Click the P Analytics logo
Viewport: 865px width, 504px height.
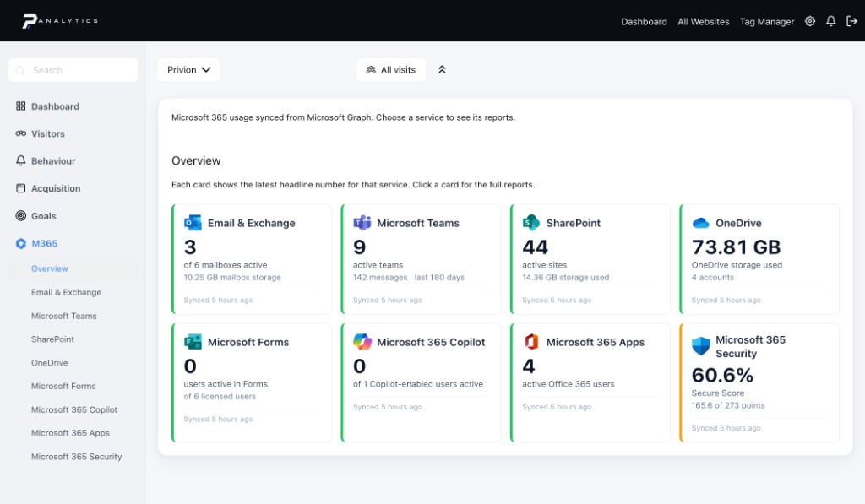point(60,21)
